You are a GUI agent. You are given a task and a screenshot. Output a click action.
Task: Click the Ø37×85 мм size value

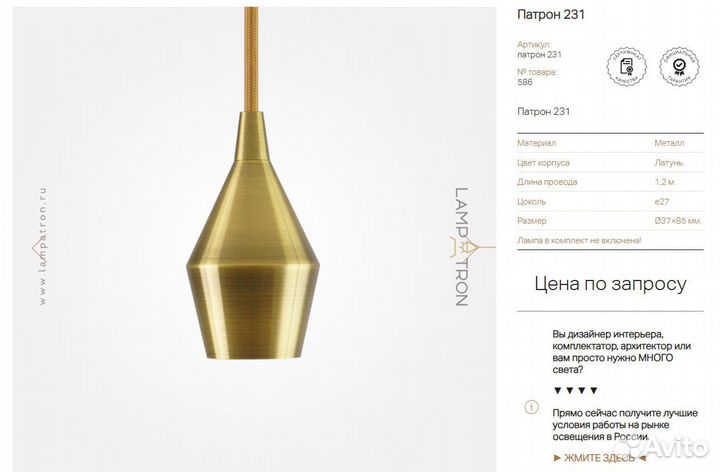coord(678,221)
